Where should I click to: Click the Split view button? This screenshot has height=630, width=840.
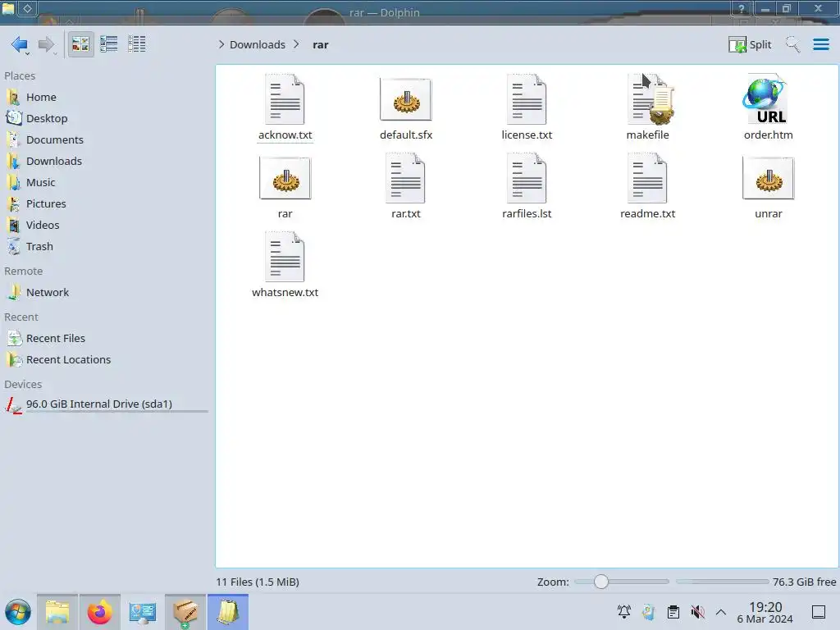click(750, 44)
